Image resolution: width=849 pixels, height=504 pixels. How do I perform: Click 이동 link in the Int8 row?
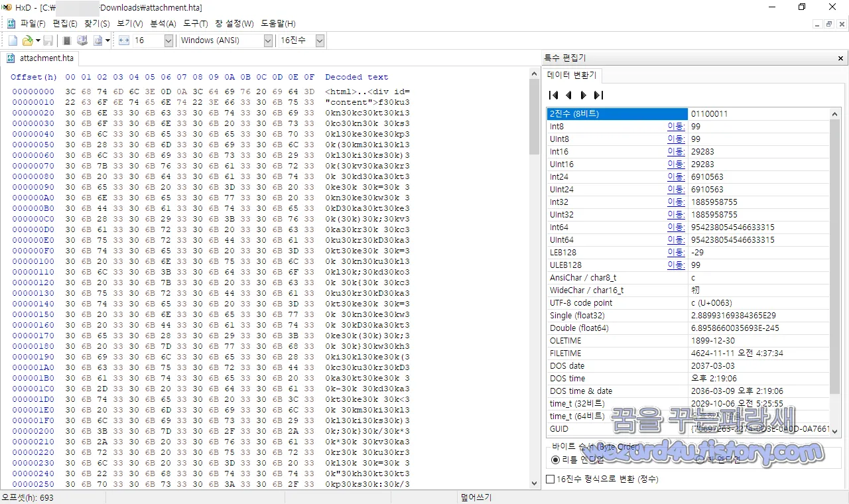click(x=676, y=127)
